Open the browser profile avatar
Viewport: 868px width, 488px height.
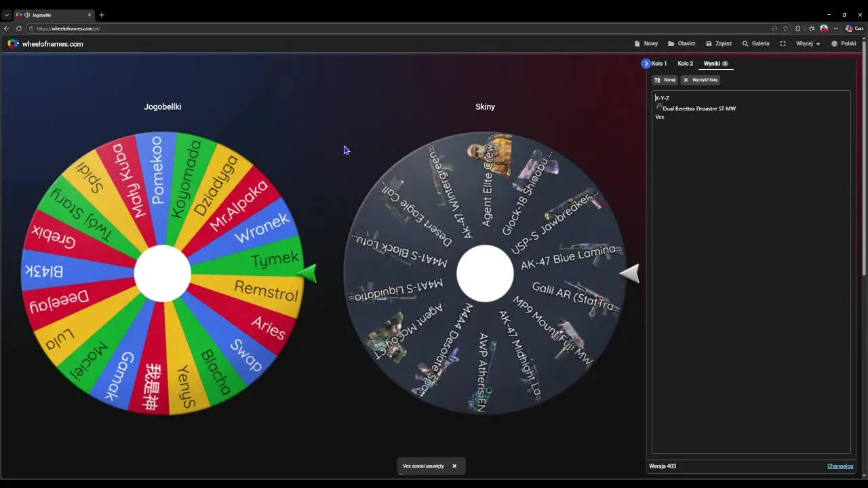pos(824,28)
